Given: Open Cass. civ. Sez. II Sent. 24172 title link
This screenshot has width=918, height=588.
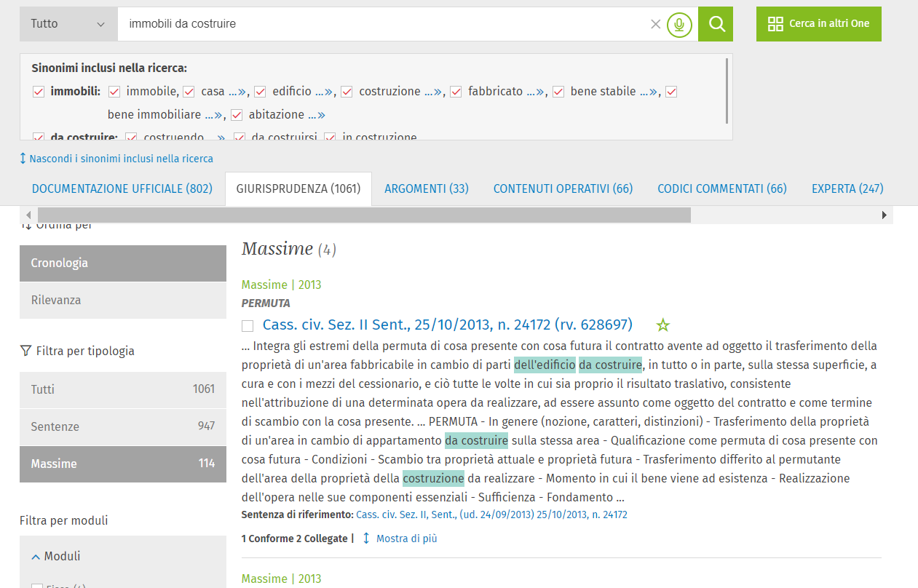Looking at the screenshot, I should (x=447, y=325).
